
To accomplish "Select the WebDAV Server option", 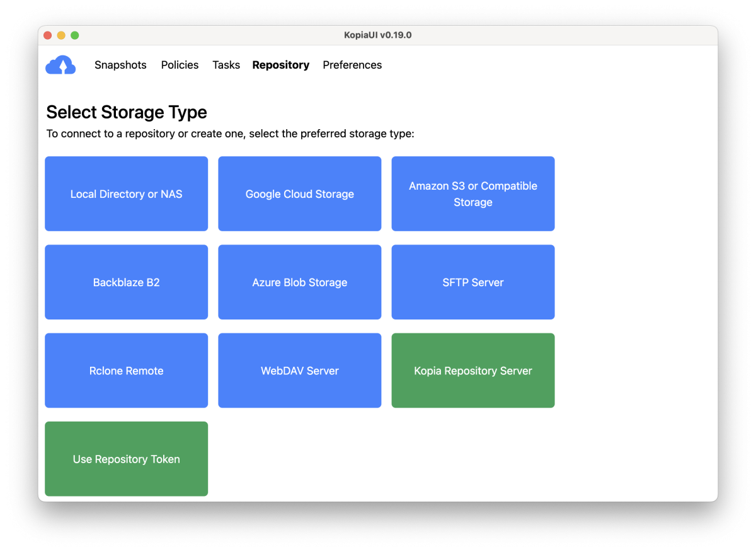I will tap(299, 371).
